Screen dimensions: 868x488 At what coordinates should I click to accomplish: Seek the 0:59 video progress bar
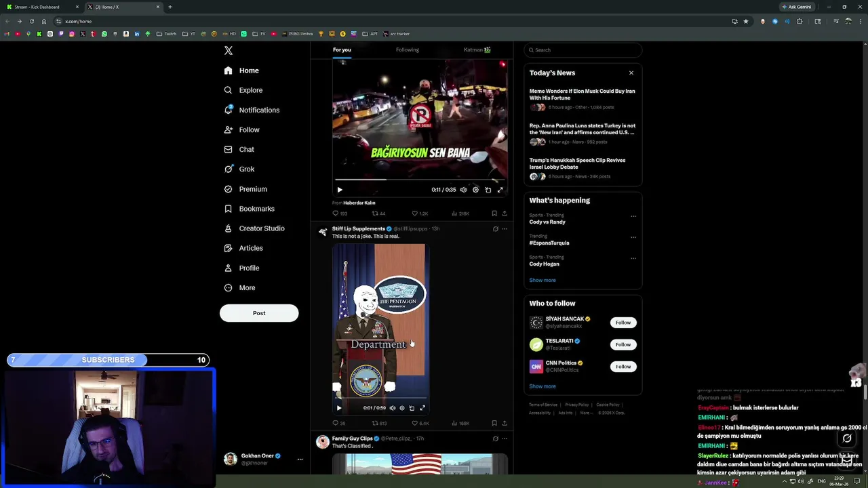[380, 398]
